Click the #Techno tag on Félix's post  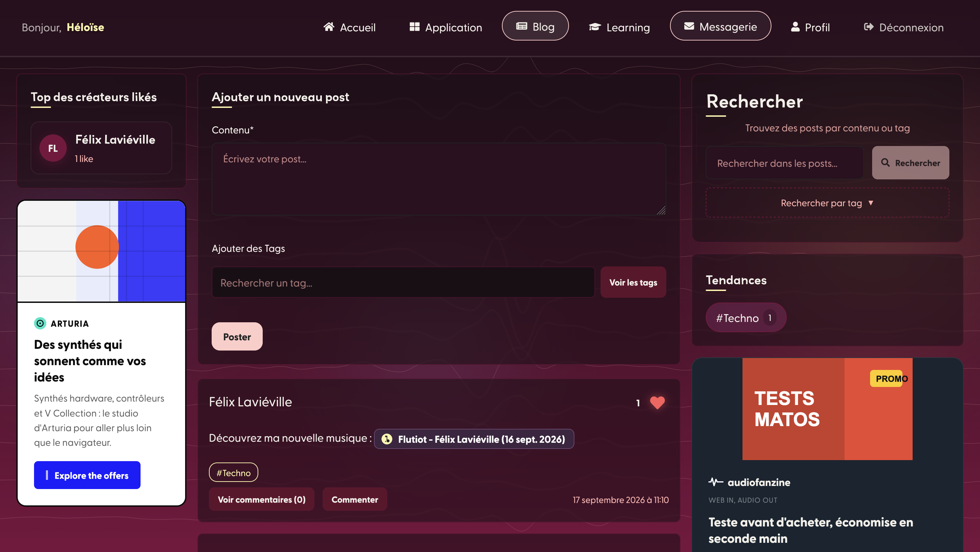pyautogui.click(x=233, y=472)
